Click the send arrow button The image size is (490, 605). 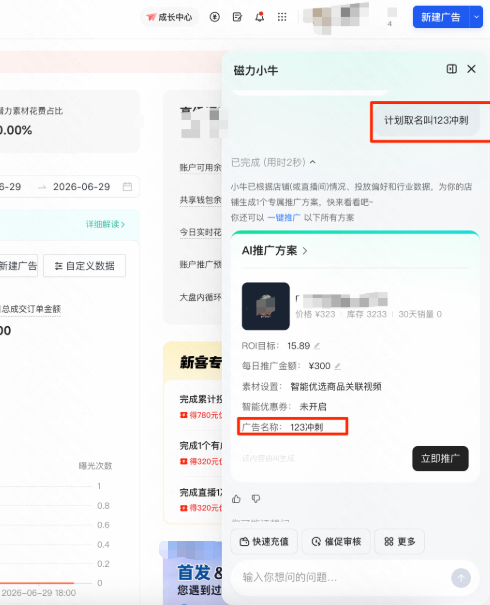click(461, 578)
